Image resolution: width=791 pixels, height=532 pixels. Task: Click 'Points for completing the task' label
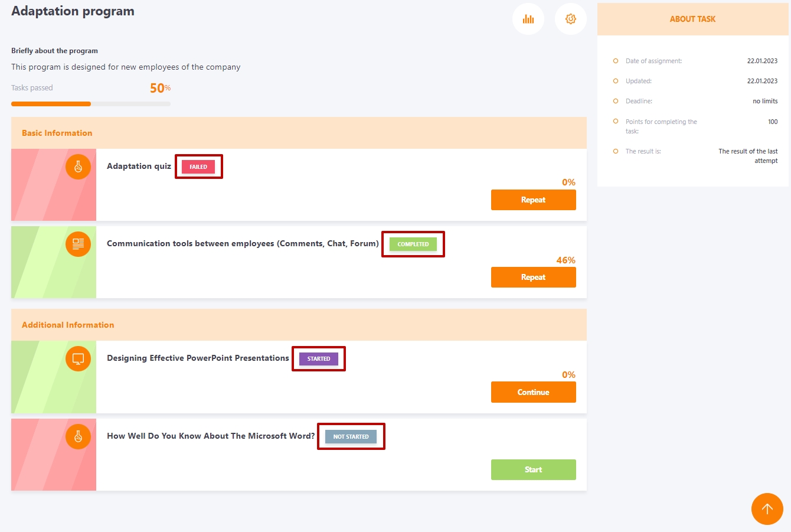(x=661, y=126)
